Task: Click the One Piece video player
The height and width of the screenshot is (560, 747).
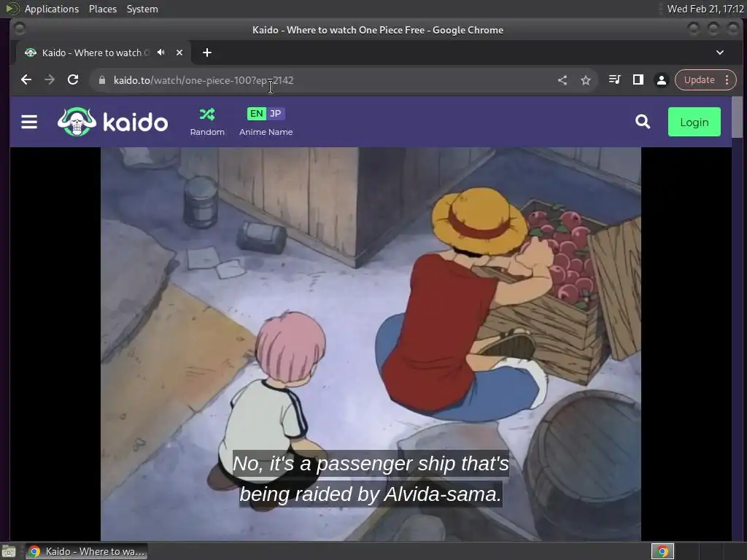Action: click(x=371, y=344)
